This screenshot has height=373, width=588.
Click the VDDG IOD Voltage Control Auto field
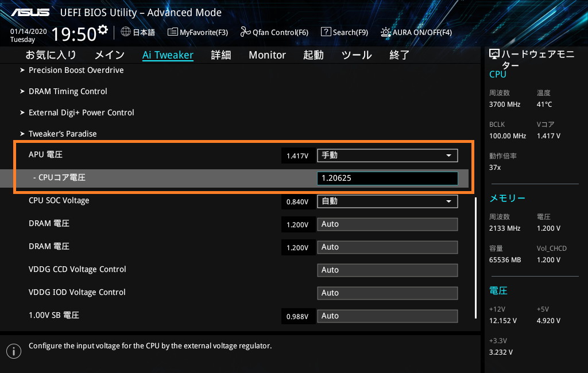[388, 293]
